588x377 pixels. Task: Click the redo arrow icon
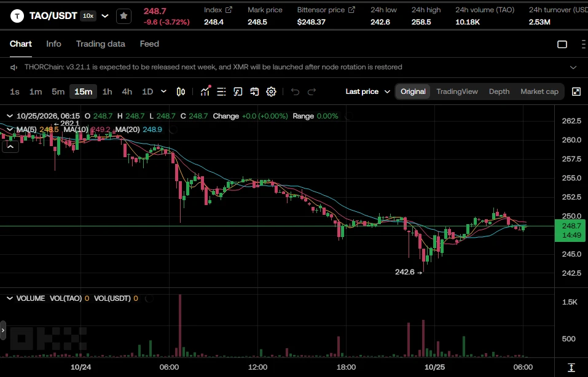312,91
